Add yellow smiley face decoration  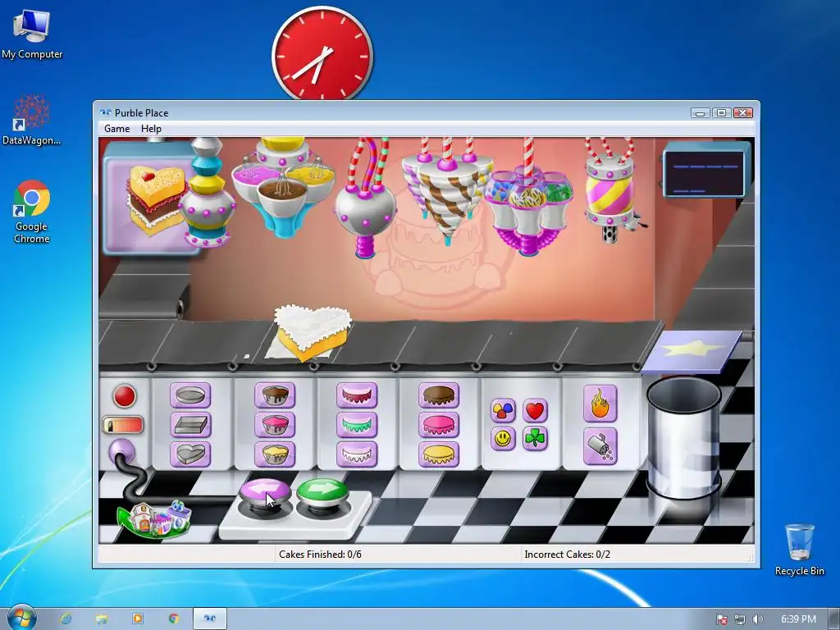click(x=503, y=440)
